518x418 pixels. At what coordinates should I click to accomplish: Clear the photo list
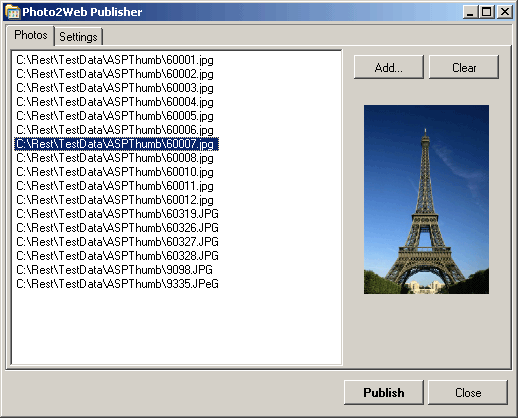(x=464, y=67)
